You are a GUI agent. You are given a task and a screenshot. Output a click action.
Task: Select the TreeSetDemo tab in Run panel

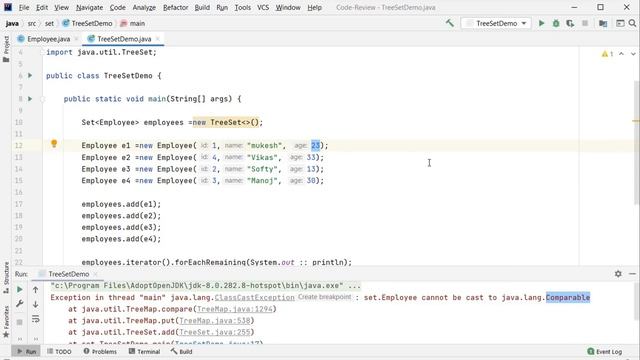(69, 274)
